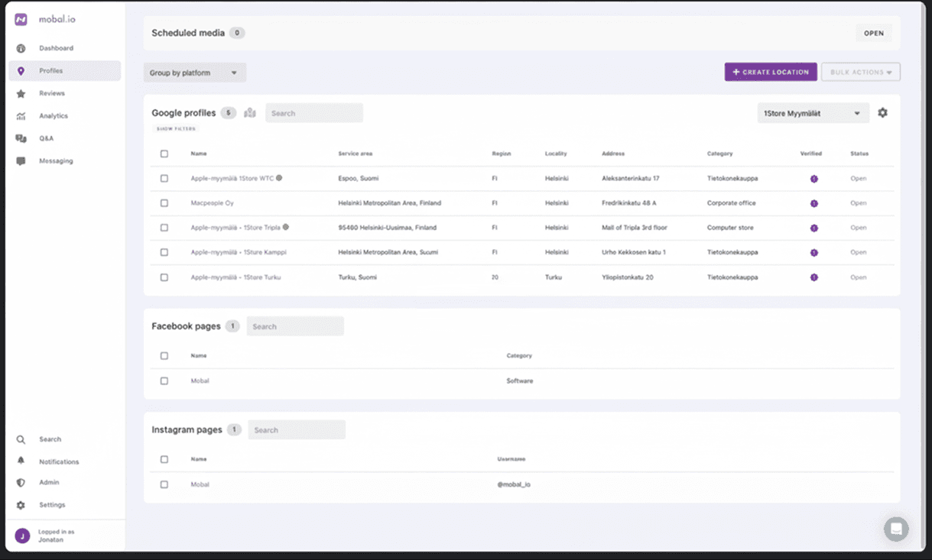
Task: Check the 1Store Kamppi row checkbox
Action: 164,252
